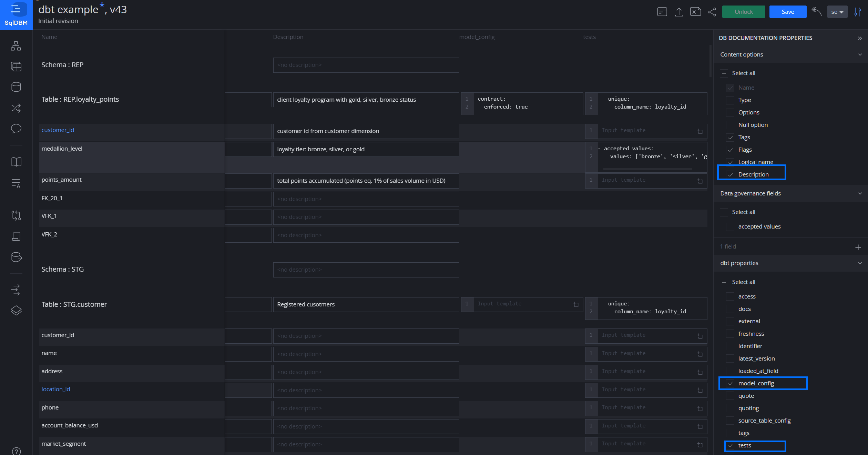Select the tables panel icon
This screenshot has width=868, height=455.
click(x=16, y=67)
